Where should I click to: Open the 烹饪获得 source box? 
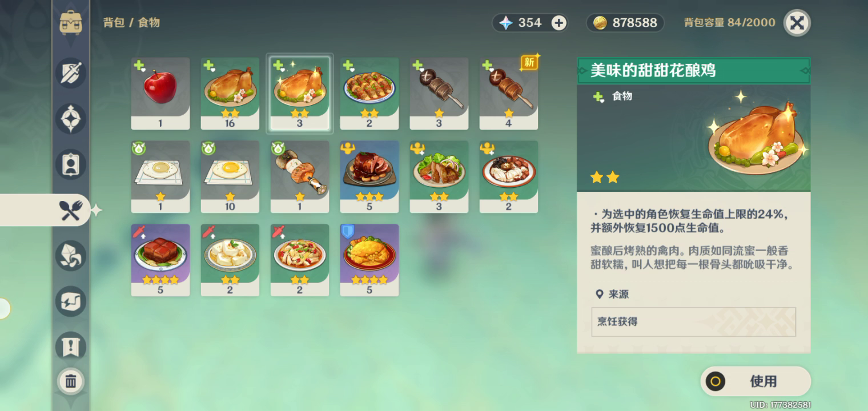click(693, 322)
